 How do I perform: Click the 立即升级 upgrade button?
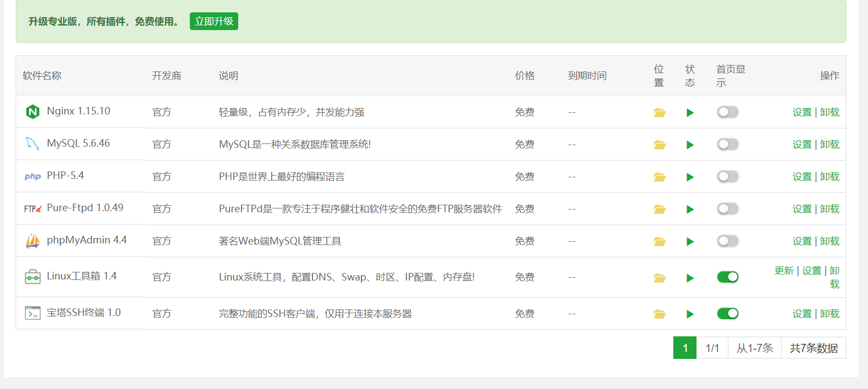pos(214,21)
